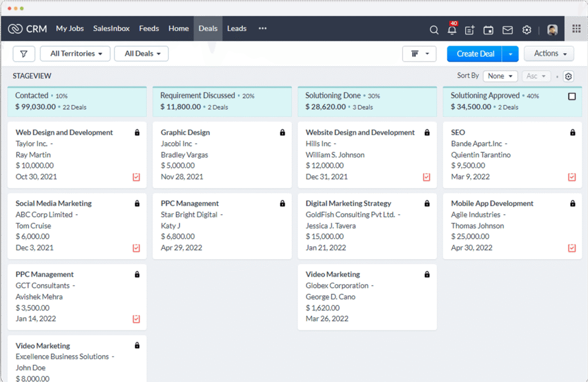Click the CRM logo
Image resolution: width=588 pixels, height=382 pixels.
coord(28,29)
